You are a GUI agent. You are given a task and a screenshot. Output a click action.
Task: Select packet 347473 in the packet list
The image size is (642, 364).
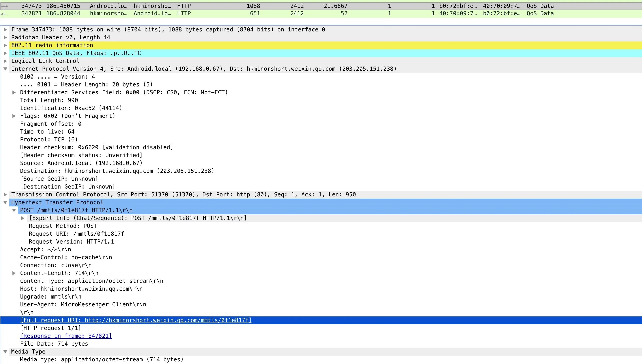[x=321, y=6]
